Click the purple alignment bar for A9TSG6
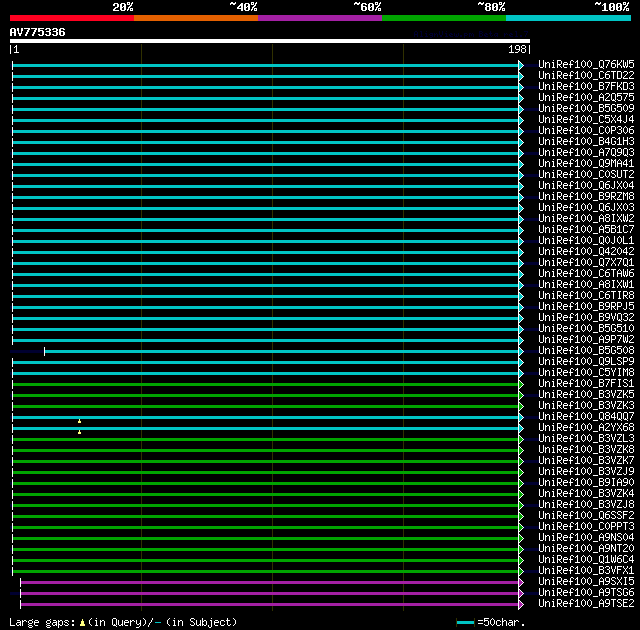The image size is (640, 630). pyautogui.click(x=269, y=593)
